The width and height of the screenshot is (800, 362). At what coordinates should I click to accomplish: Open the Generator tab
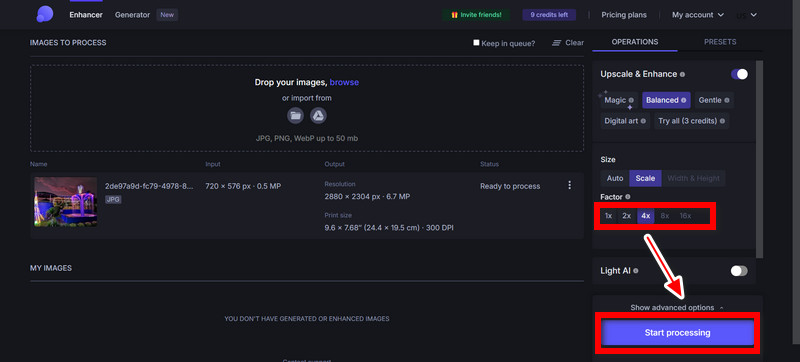[x=132, y=15]
